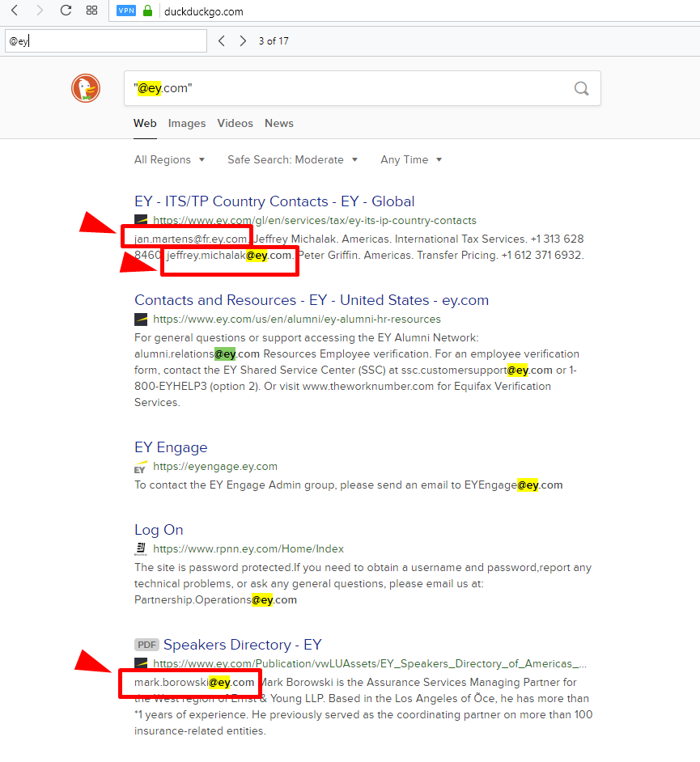Switch to the Images tab
The height and width of the screenshot is (762, 700).
point(186,123)
